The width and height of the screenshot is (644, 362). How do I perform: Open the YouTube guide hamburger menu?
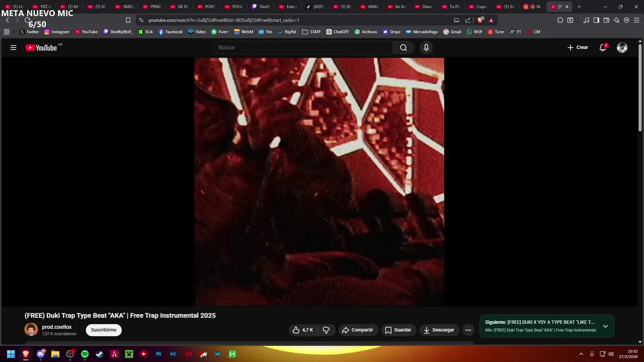pyautogui.click(x=14, y=47)
